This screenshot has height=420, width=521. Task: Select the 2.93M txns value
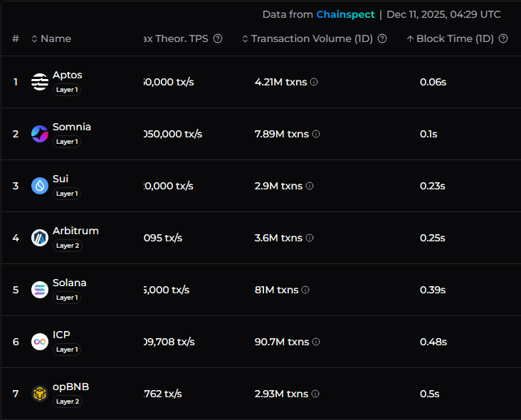[x=281, y=394]
